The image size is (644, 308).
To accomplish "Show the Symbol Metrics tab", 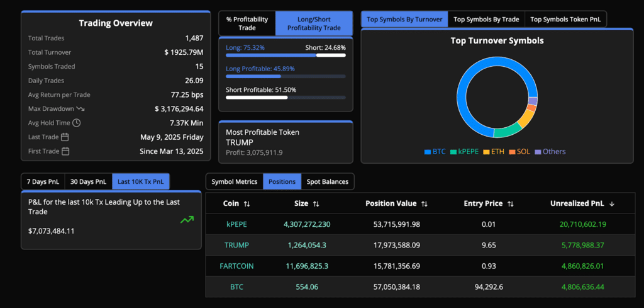I will pyautogui.click(x=235, y=181).
